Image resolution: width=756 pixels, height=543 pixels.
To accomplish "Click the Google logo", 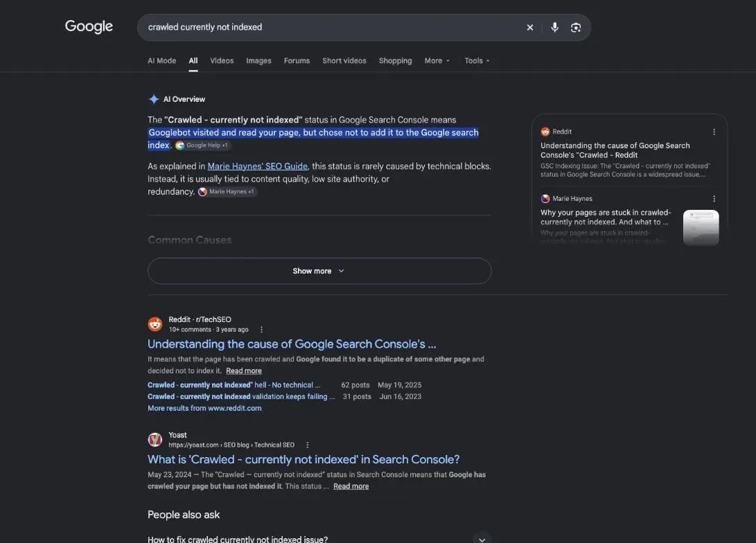I will point(89,26).
